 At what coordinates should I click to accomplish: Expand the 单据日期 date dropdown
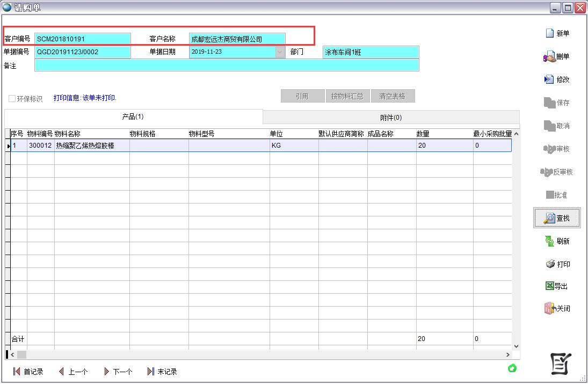(x=280, y=52)
